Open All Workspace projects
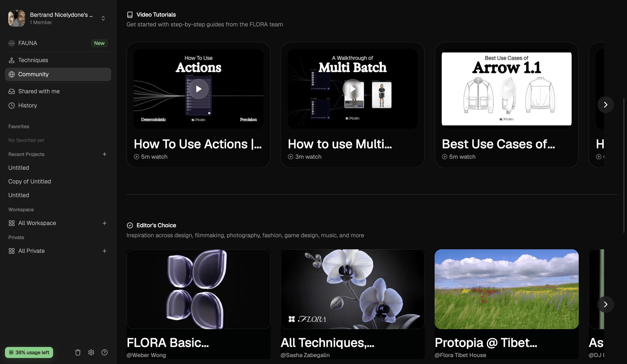Screen dimensions: 627x364 click(x=37, y=223)
